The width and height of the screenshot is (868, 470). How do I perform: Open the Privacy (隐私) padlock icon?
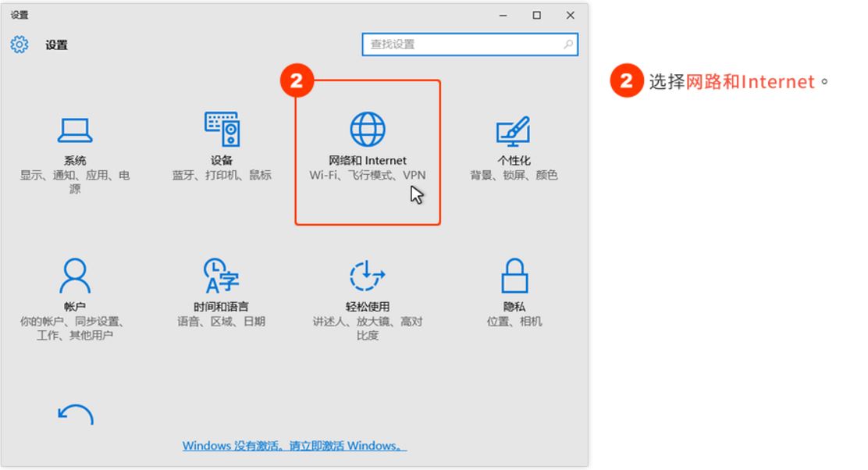click(x=514, y=275)
